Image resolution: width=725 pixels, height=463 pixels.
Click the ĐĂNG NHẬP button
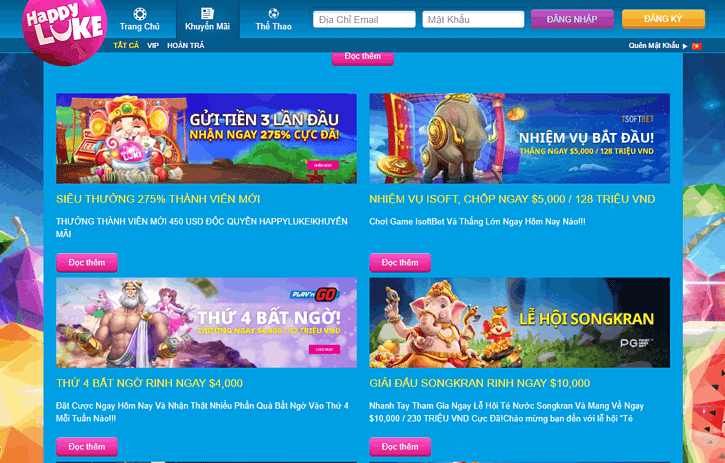(572, 19)
